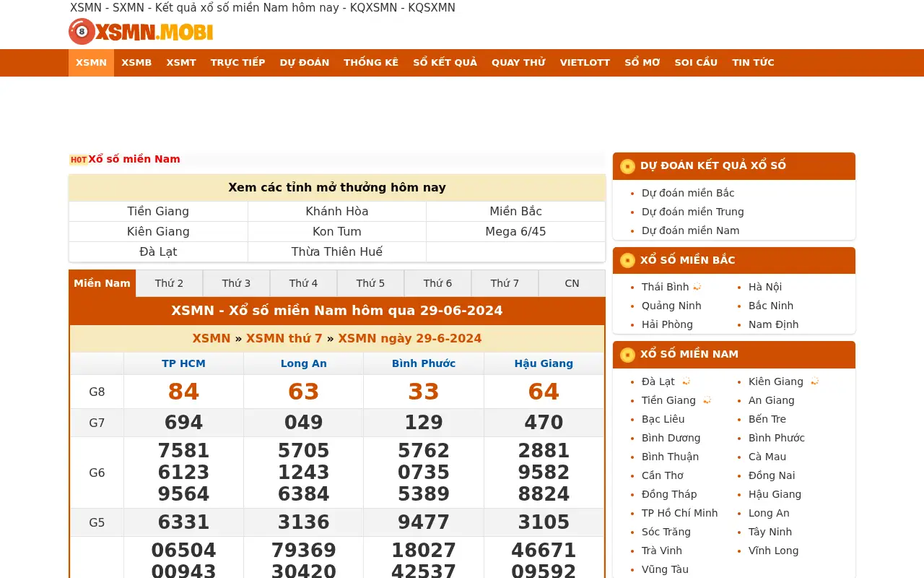Click Mega 6/45 link
Image resolution: width=924 pixels, height=578 pixels.
pos(515,232)
